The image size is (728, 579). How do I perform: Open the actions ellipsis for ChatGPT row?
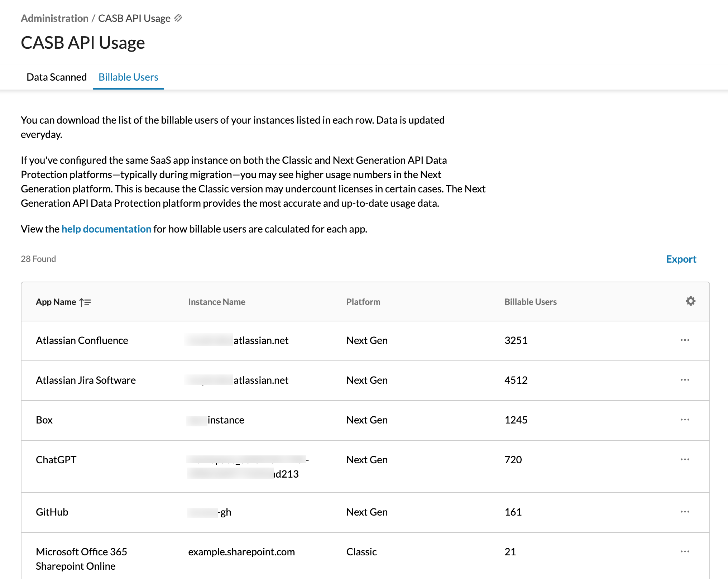pyautogui.click(x=685, y=459)
